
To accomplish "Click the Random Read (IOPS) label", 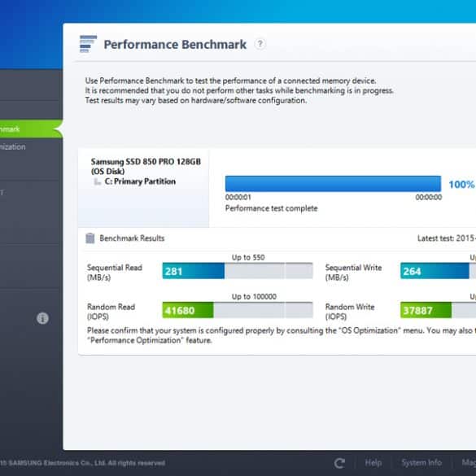I will [111, 312].
